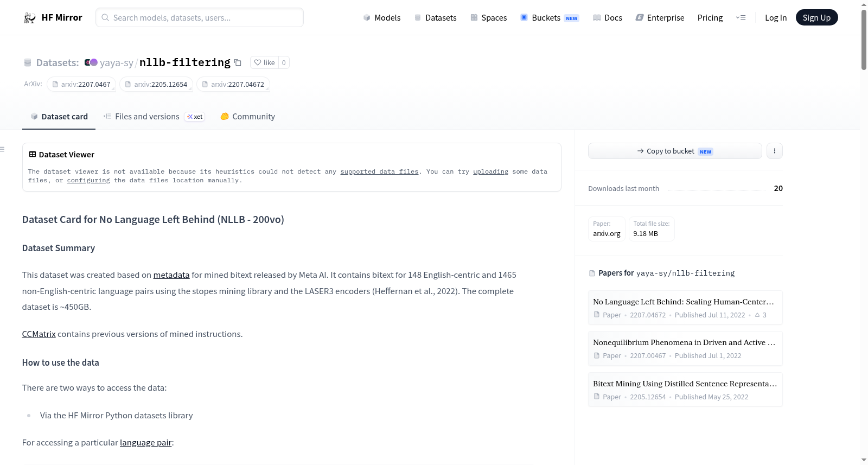Like the dataset with the heart button

(x=264, y=62)
